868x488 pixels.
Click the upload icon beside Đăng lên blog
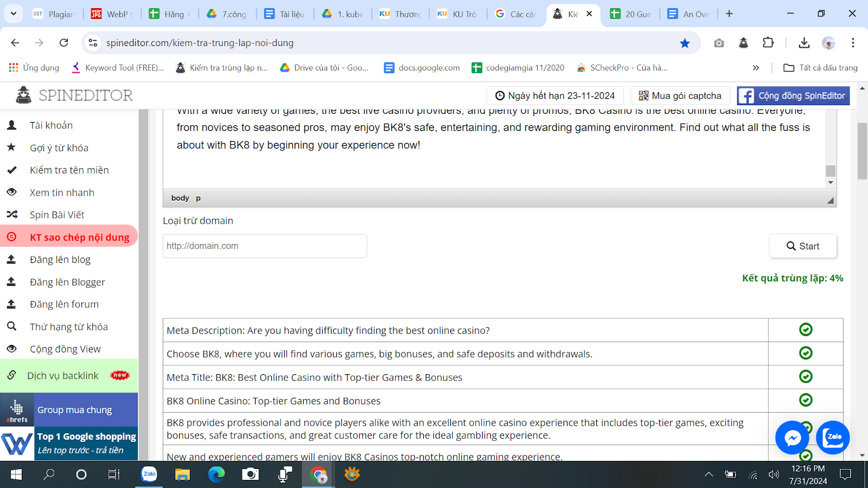(x=11, y=259)
